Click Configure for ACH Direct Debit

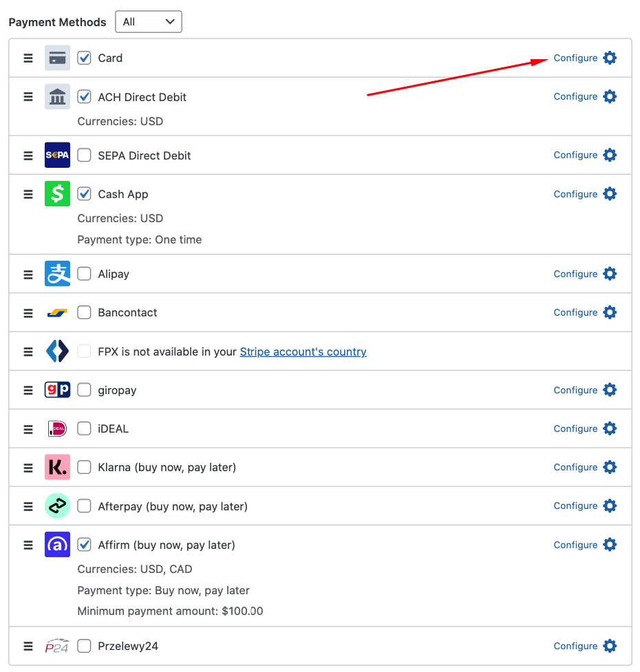[x=575, y=97]
